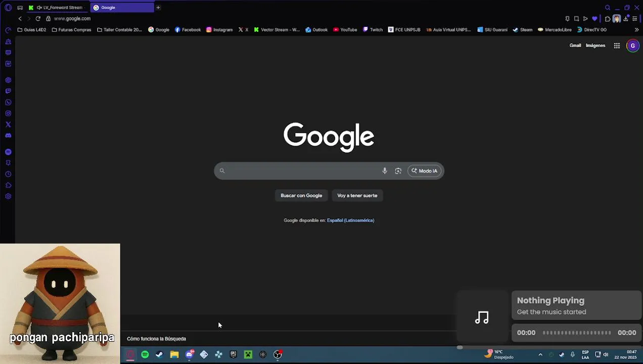Switch to Español (Latinoamérica)
The image size is (643, 364).
point(350,220)
